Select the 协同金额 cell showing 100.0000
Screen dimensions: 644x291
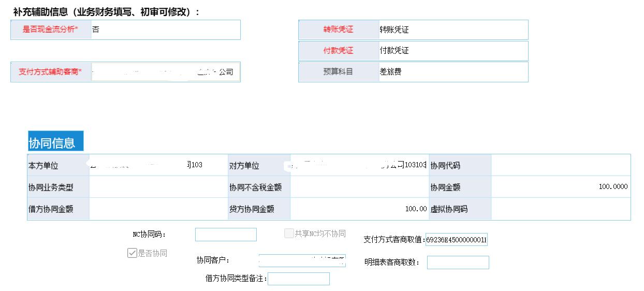(560, 187)
